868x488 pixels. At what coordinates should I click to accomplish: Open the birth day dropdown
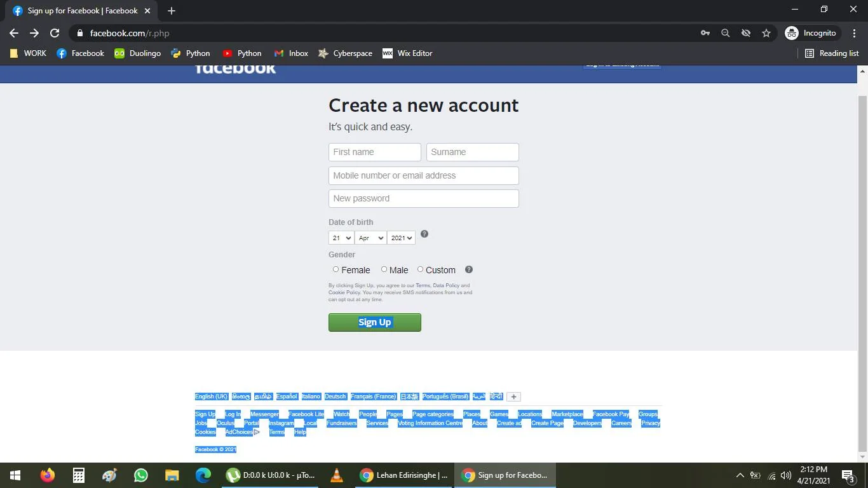pyautogui.click(x=341, y=238)
